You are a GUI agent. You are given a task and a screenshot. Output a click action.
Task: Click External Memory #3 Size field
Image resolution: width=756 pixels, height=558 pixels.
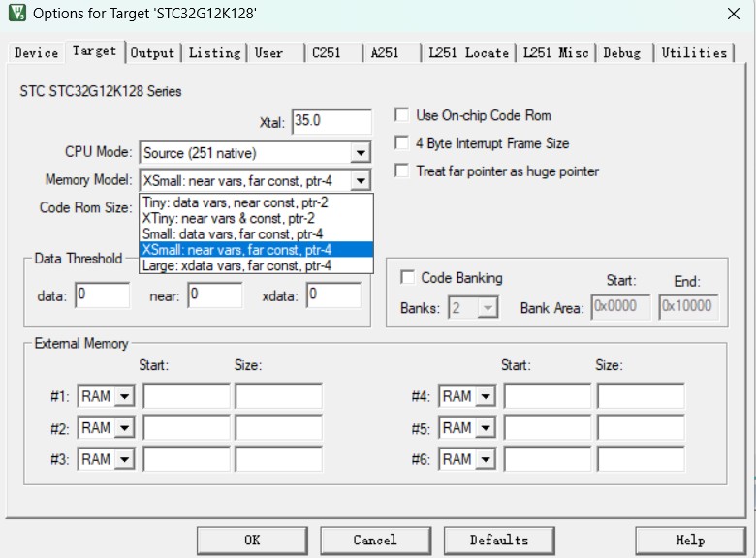pyautogui.click(x=279, y=459)
